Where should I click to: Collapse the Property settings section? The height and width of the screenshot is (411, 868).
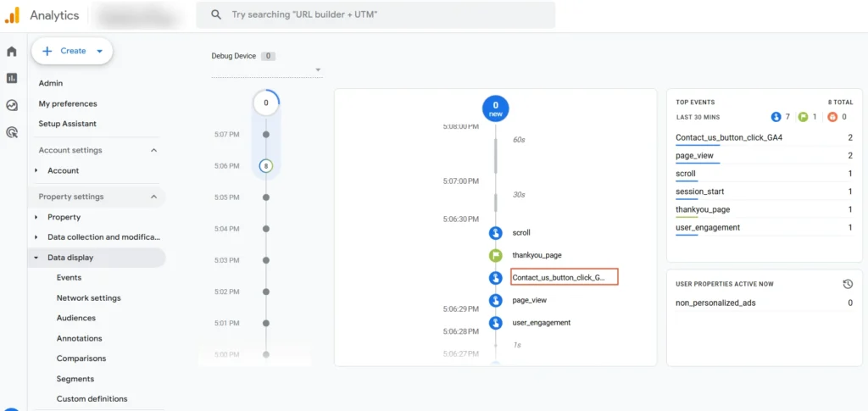coord(153,197)
